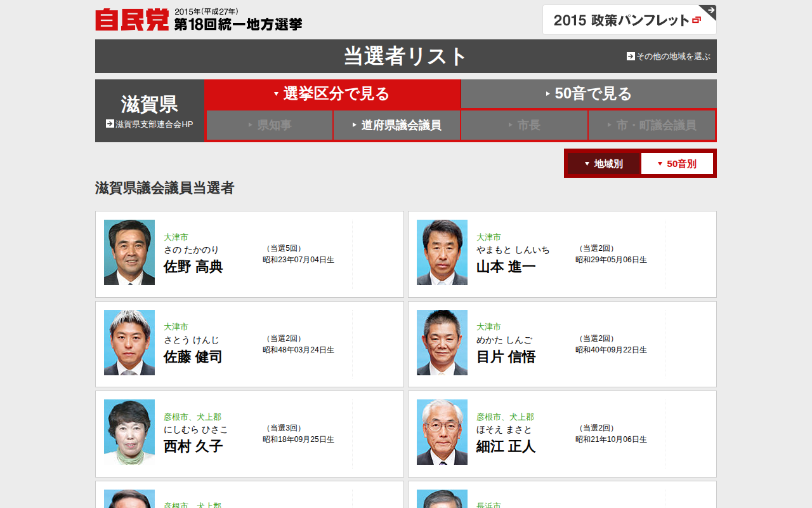Click 大津市 on 佐野 高典's card

pyautogui.click(x=176, y=237)
